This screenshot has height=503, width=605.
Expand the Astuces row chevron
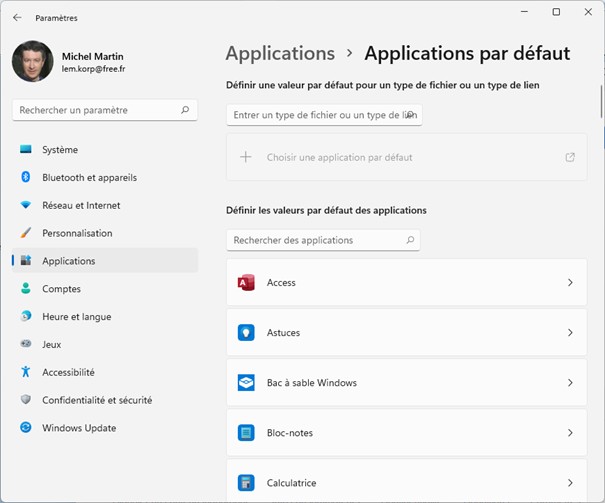coord(570,333)
